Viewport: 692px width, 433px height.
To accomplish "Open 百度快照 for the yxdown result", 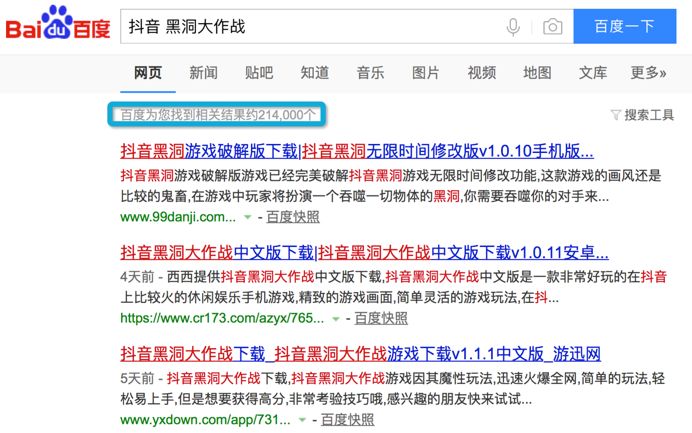I will tap(348, 420).
